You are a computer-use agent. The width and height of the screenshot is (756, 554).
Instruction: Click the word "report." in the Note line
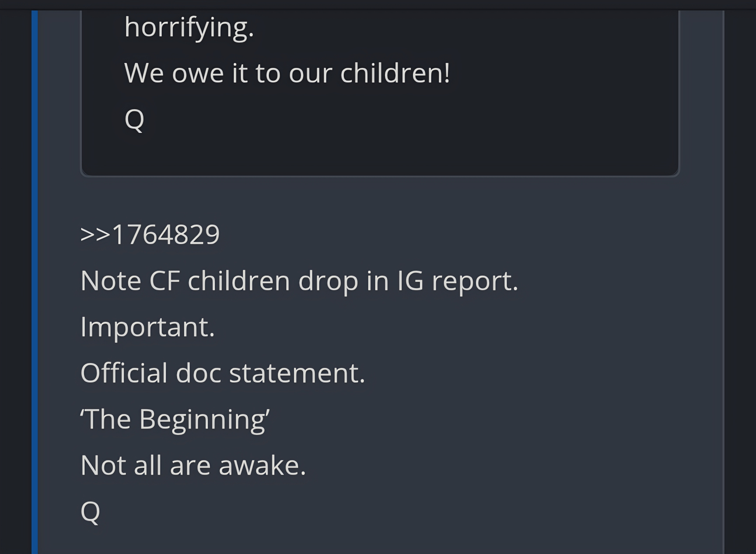click(475, 281)
